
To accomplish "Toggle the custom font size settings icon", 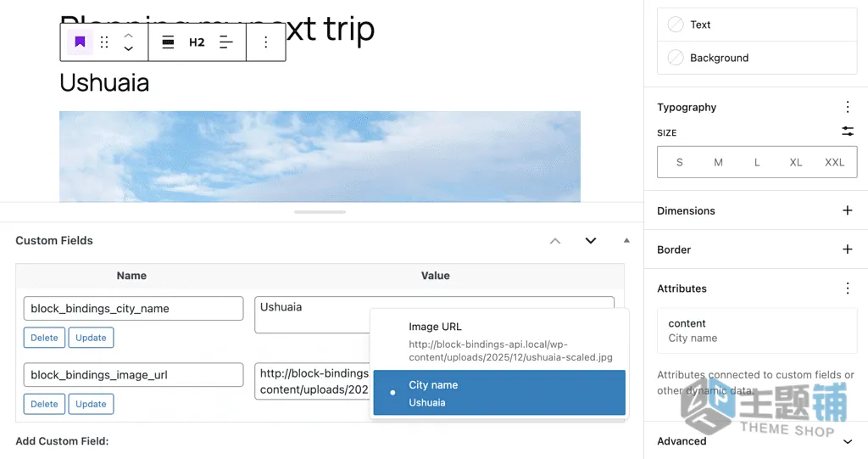I will (x=848, y=132).
